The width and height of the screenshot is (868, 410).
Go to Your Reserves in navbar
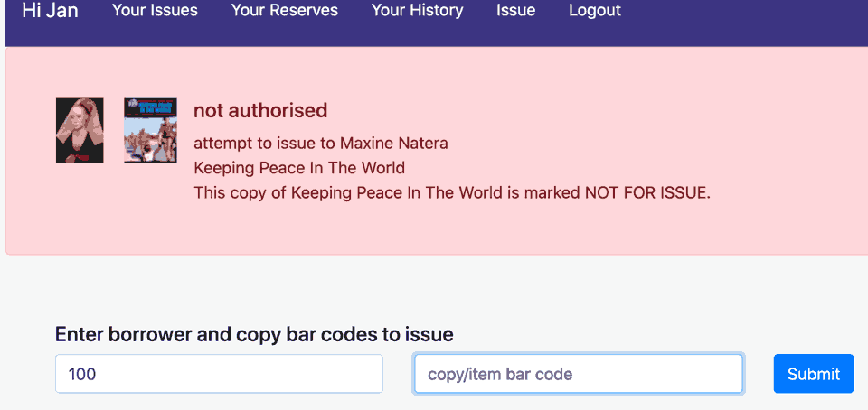284,11
